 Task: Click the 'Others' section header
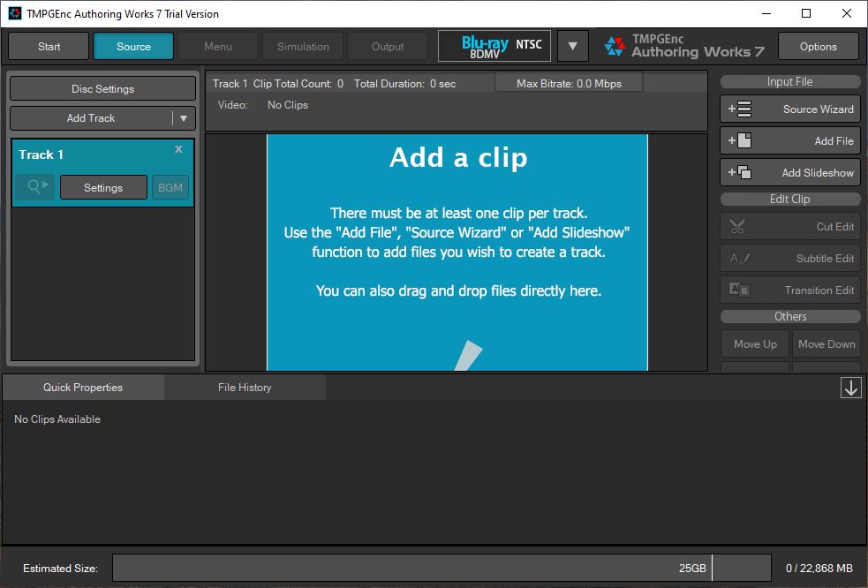790,316
